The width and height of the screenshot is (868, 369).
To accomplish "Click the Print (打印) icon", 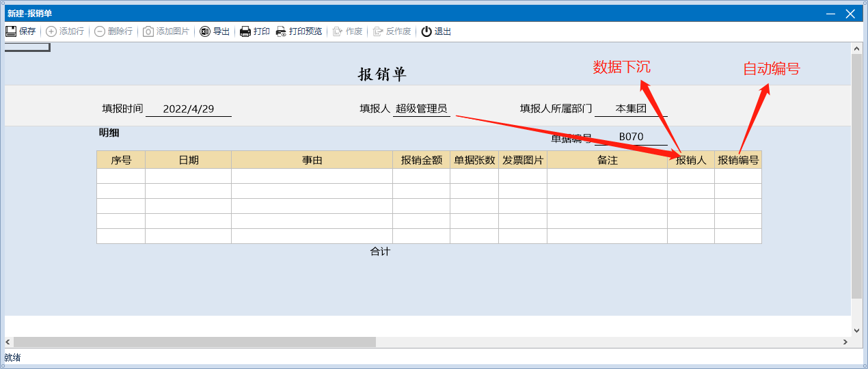I will click(245, 31).
